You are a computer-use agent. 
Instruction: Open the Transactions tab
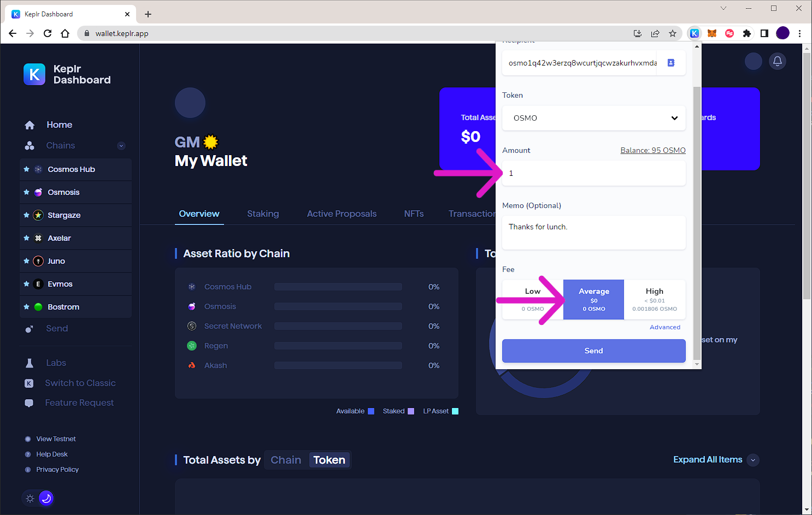(472, 214)
